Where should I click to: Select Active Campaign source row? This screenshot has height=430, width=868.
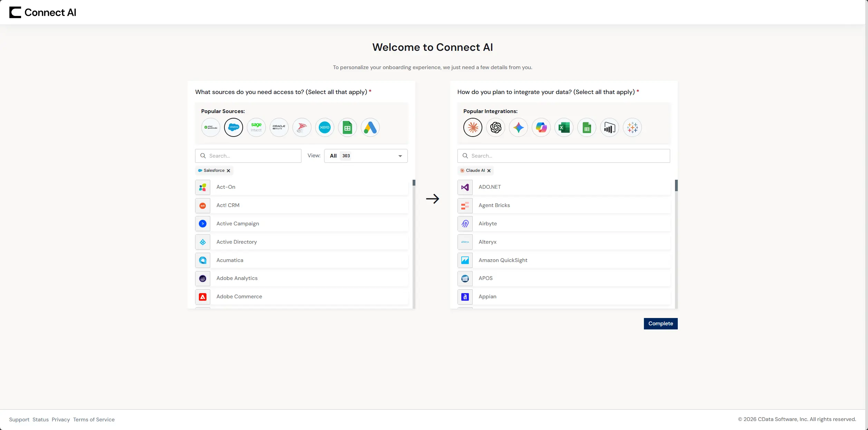coord(301,224)
